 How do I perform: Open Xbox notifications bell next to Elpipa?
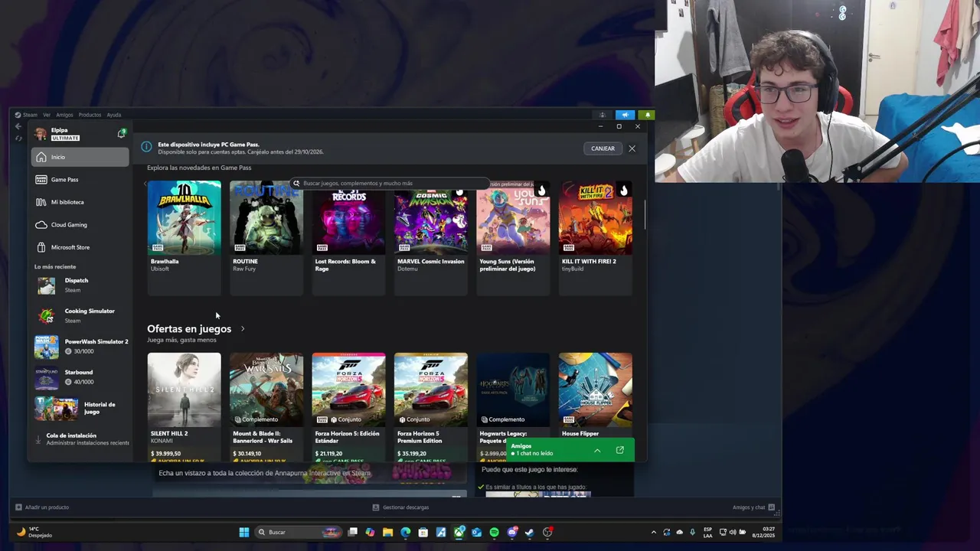coord(121,134)
